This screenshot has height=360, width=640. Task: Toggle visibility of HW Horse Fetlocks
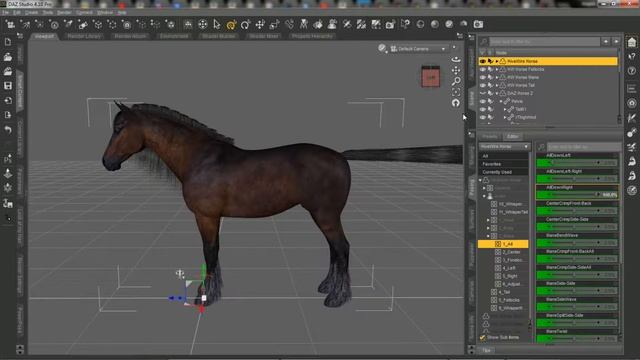(x=483, y=69)
